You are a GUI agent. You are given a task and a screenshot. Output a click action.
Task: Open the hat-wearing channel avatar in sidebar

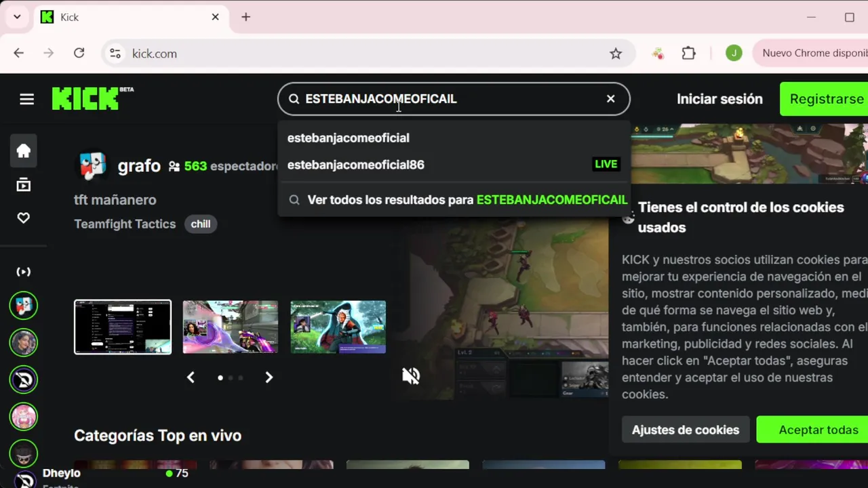pyautogui.click(x=24, y=453)
